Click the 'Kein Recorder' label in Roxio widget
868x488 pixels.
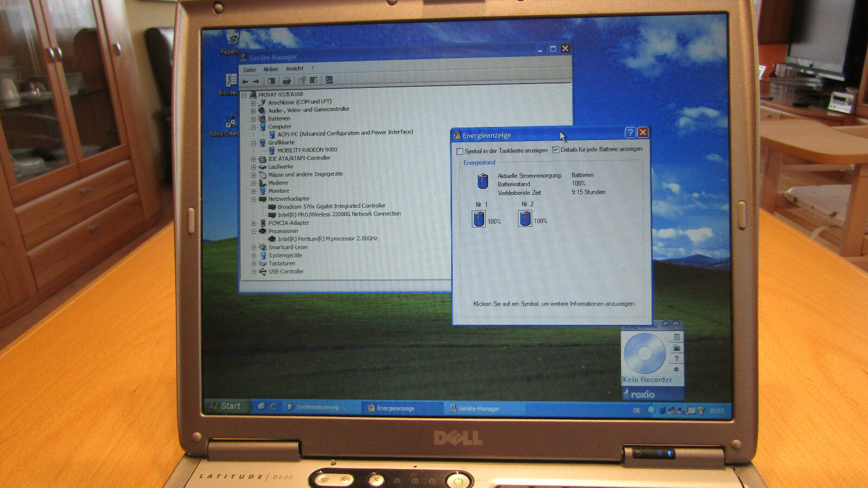[648, 380]
